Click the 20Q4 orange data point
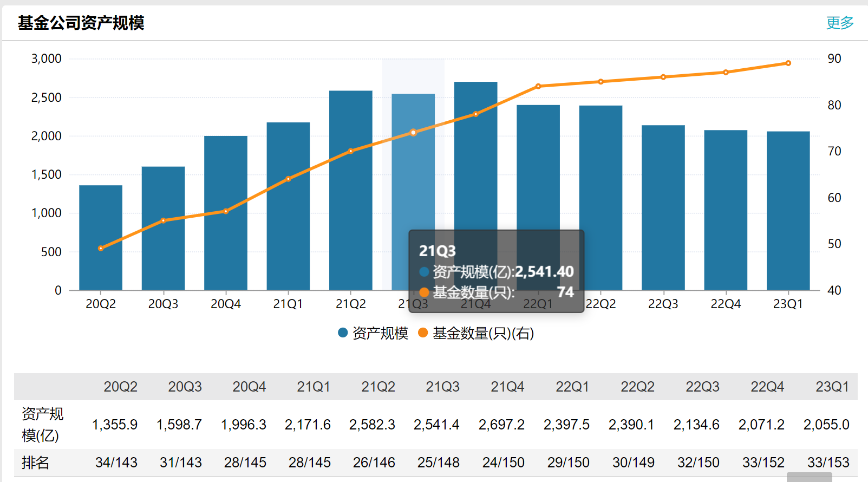This screenshot has height=482, width=868. pyautogui.click(x=226, y=211)
